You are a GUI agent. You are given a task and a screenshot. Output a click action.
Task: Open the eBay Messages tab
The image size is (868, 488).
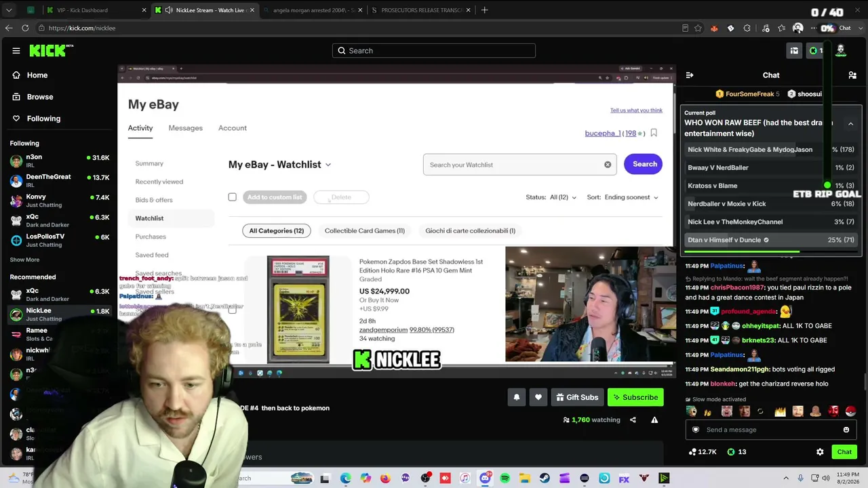point(185,128)
